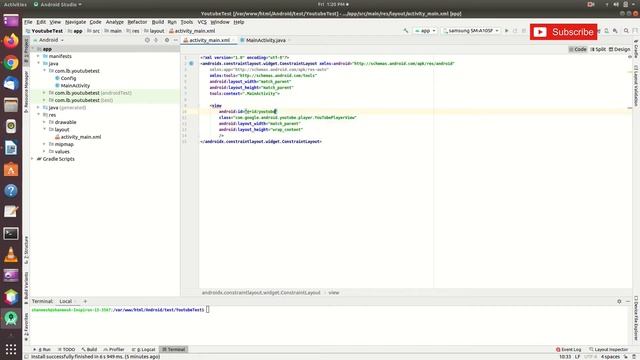Open the Terminal app from the dock
Viewport: 640px width, 360px height.
point(11,233)
